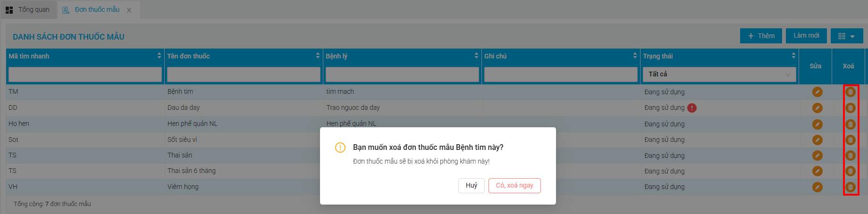The width and height of the screenshot is (868, 214).
Task: Close the Đơn thuốc mẫu tab
Action: 129,10
